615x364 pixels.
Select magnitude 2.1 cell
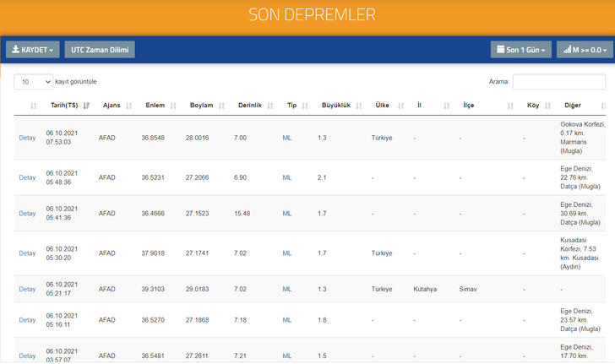click(x=322, y=177)
